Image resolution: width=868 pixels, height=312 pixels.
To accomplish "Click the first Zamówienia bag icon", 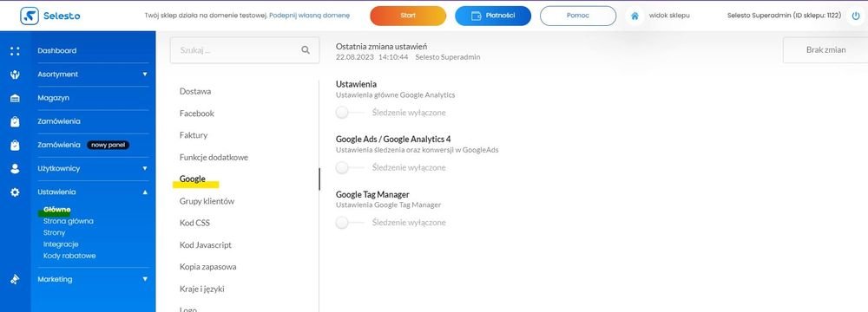I will (15, 121).
